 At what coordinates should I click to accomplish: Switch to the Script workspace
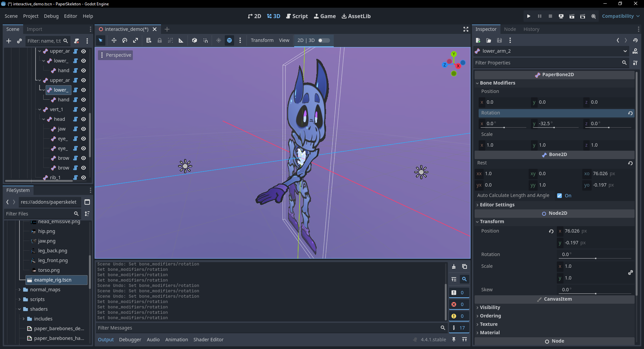point(297,16)
